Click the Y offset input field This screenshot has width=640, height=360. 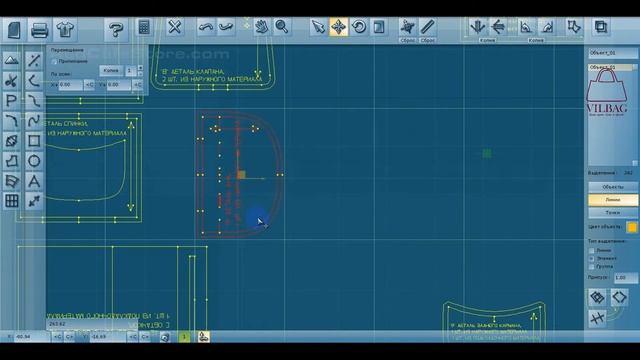[119, 85]
